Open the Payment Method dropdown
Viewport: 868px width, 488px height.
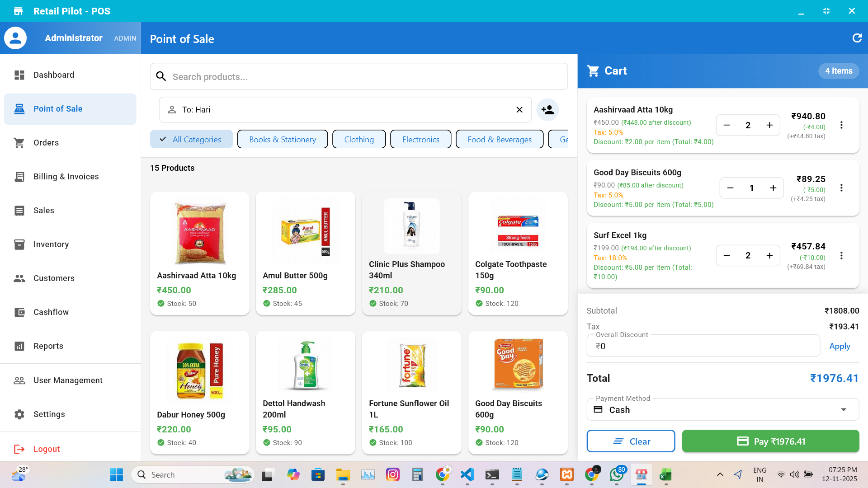[722, 409]
